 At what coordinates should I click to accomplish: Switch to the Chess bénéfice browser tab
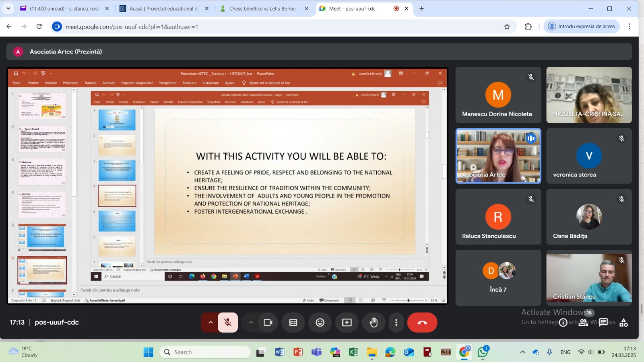tap(262, 8)
